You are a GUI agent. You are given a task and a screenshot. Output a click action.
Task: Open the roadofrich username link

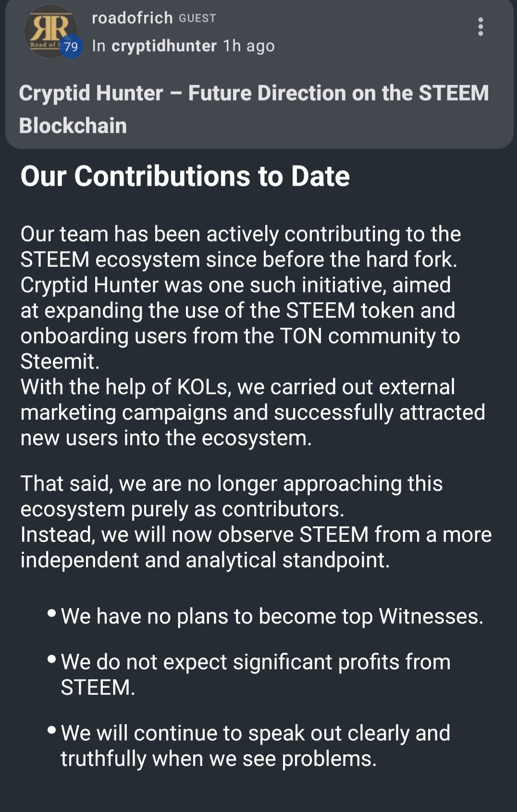click(132, 18)
